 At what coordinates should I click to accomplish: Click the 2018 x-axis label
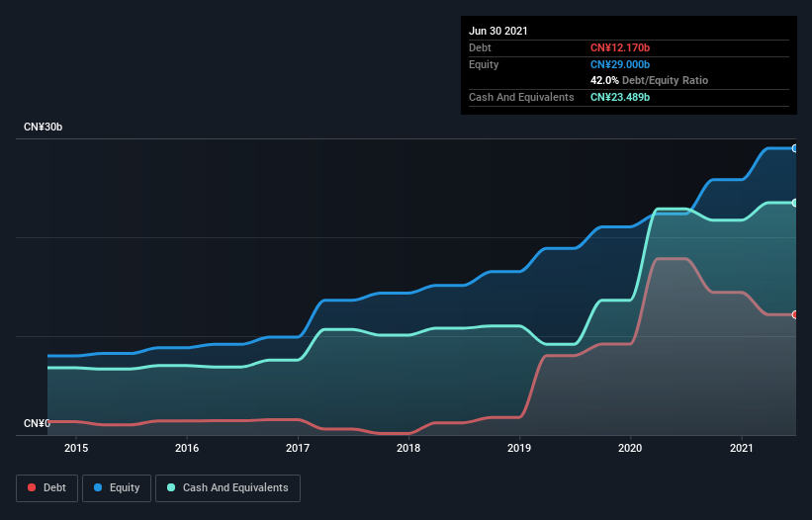pos(408,448)
